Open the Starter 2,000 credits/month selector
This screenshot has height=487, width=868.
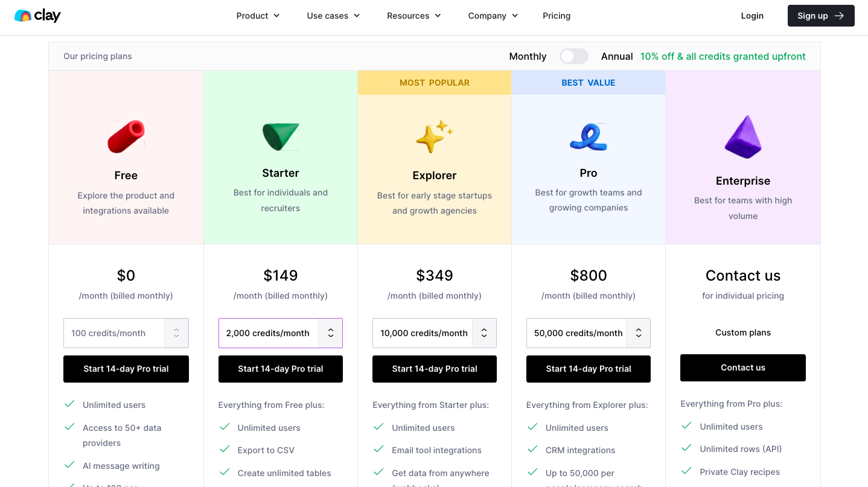pos(280,333)
